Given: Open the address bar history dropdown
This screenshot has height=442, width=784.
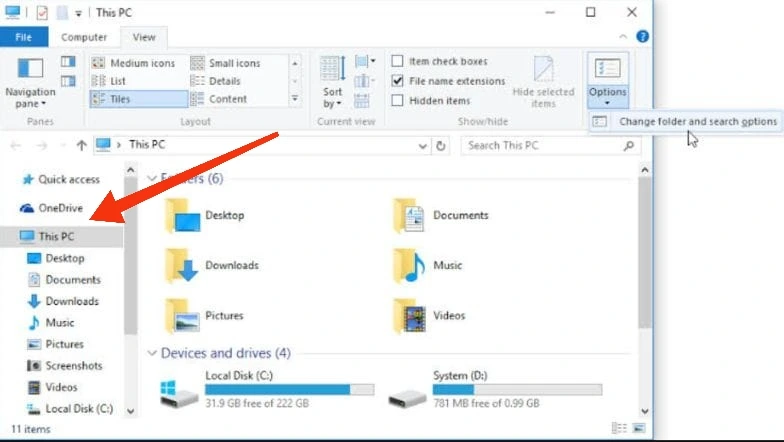Looking at the screenshot, I should [422, 146].
